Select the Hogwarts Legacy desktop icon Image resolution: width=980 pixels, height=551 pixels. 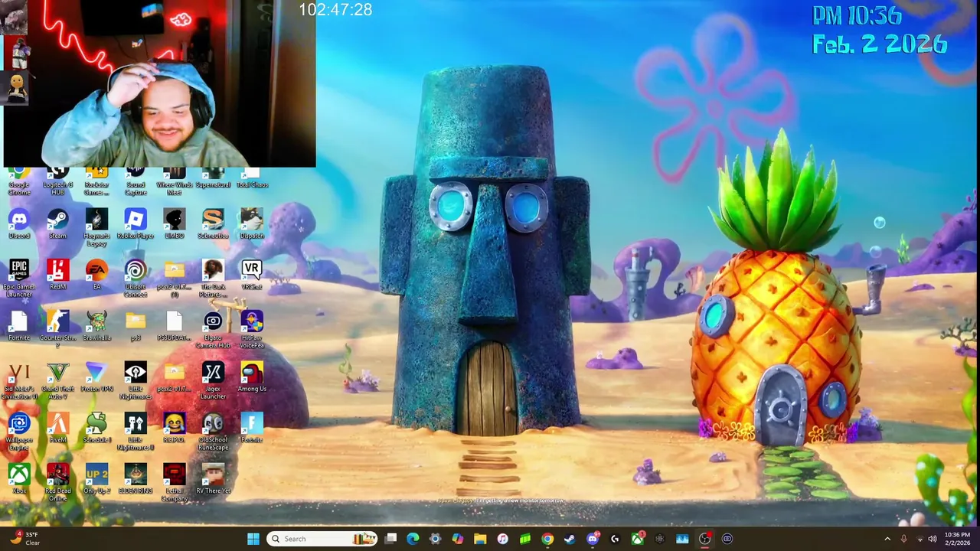(x=96, y=227)
